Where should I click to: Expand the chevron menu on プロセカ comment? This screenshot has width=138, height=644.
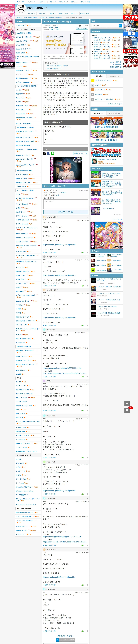[87, 381]
